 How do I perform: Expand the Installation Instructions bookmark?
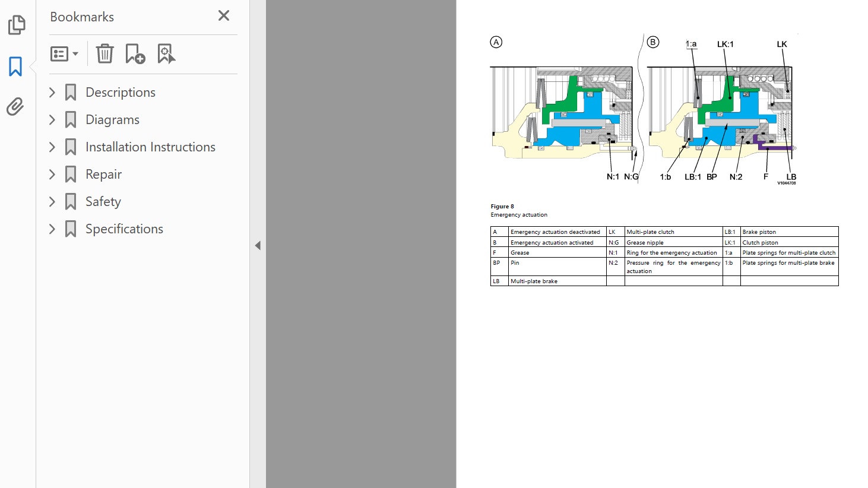click(52, 147)
